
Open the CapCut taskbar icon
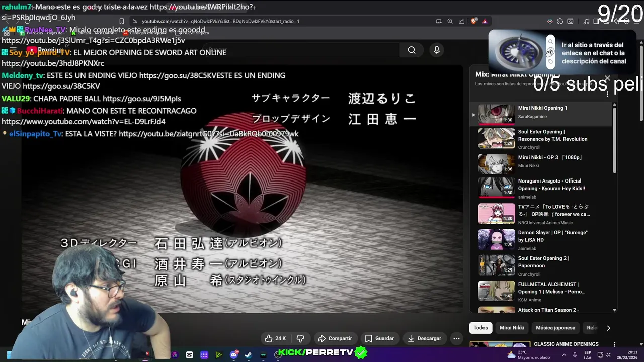tap(189, 355)
